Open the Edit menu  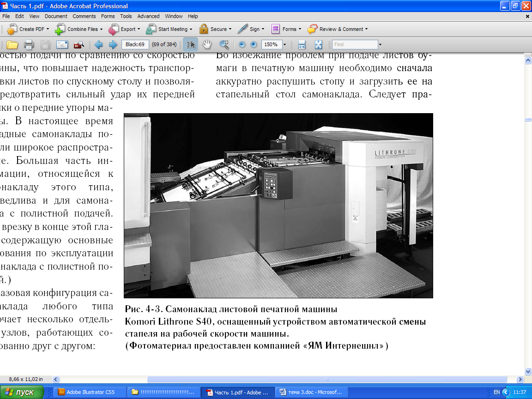[19, 16]
